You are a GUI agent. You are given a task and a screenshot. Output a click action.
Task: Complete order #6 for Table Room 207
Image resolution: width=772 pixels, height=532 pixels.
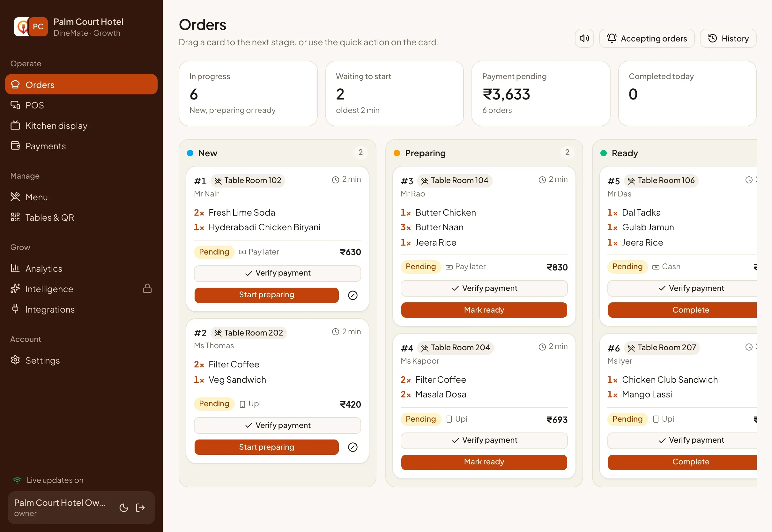point(682,462)
